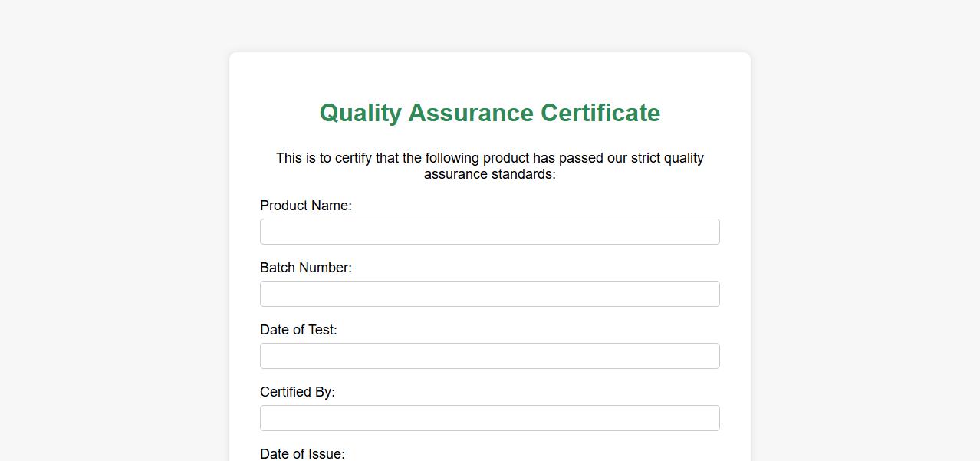This screenshot has height=461, width=980.
Task: Click the gray page background right of the form
Action: tap(865, 230)
